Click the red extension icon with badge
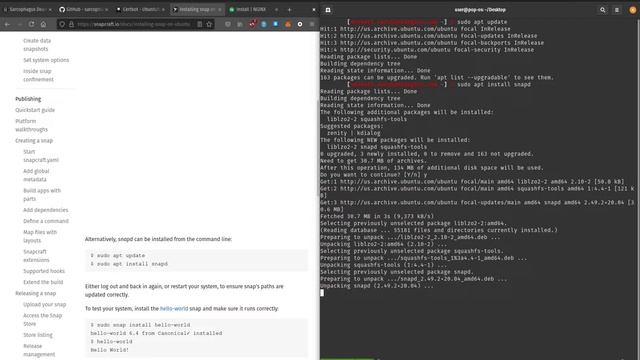This screenshot has height=360, width=640. pos(252,24)
